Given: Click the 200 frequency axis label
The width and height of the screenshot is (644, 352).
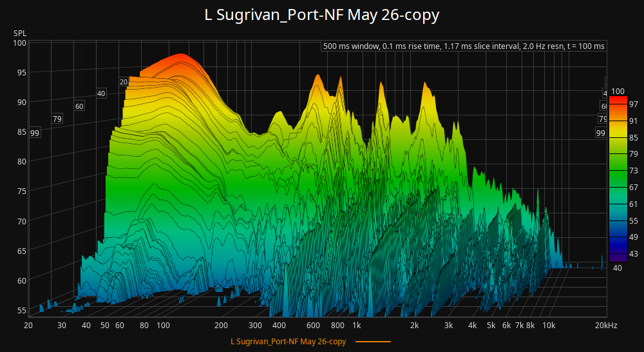Looking at the screenshot, I should tap(221, 326).
